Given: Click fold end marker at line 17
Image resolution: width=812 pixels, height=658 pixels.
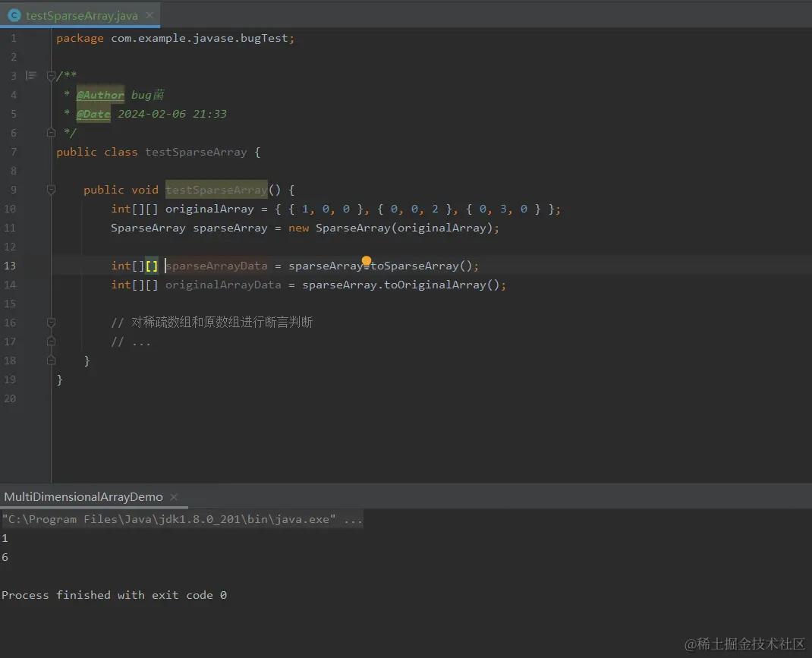Looking at the screenshot, I should point(51,342).
